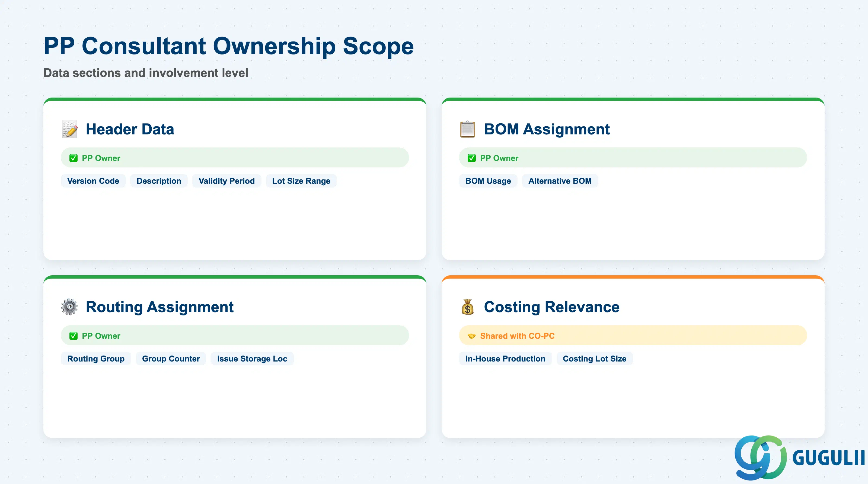Select the Description tag

pos(159,181)
